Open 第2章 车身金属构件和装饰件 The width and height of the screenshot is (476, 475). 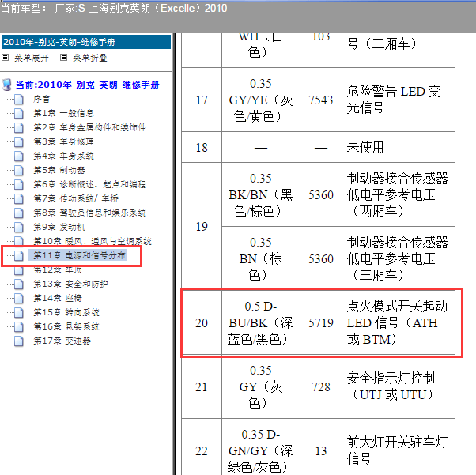pos(89,127)
